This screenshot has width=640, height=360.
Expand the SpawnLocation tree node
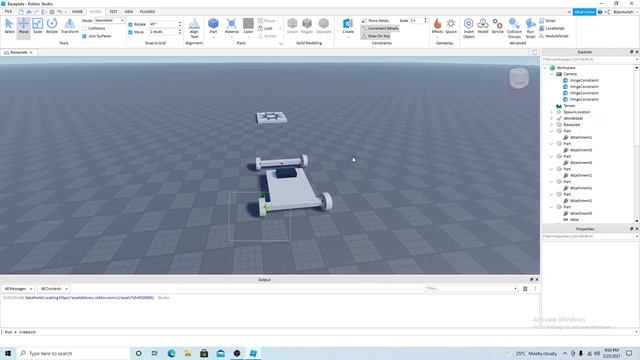click(551, 112)
